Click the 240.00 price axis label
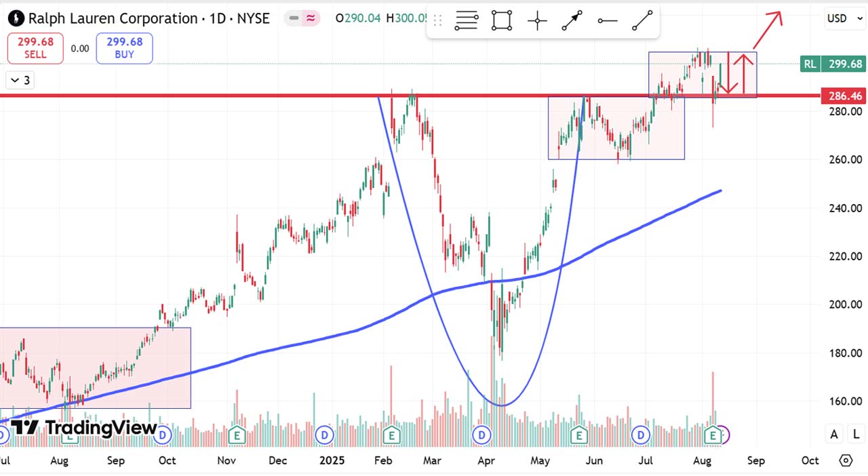The height and width of the screenshot is (476, 868). coord(845,208)
